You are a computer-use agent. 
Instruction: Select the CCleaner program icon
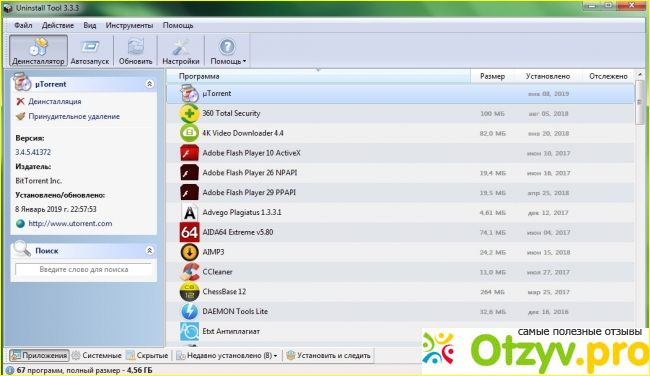coord(189,272)
